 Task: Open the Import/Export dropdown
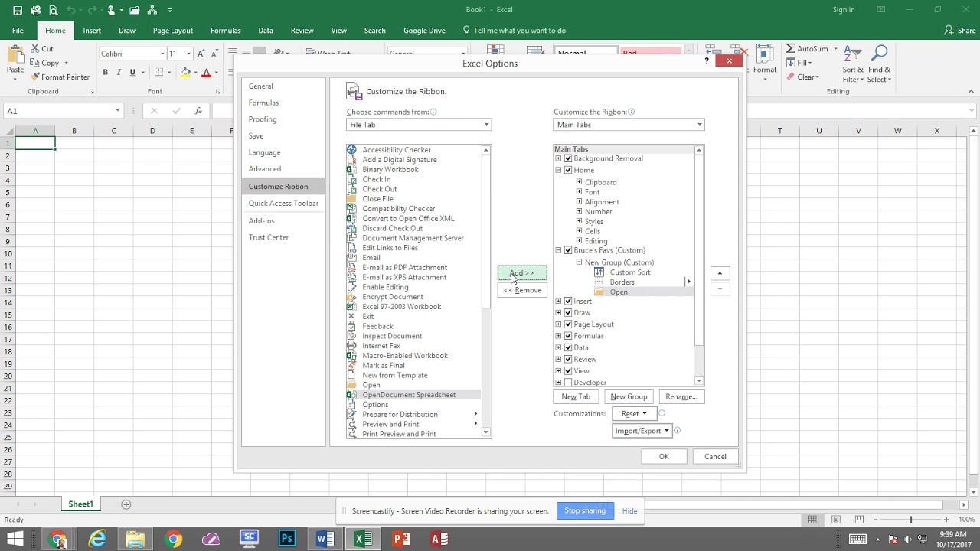[x=642, y=431]
